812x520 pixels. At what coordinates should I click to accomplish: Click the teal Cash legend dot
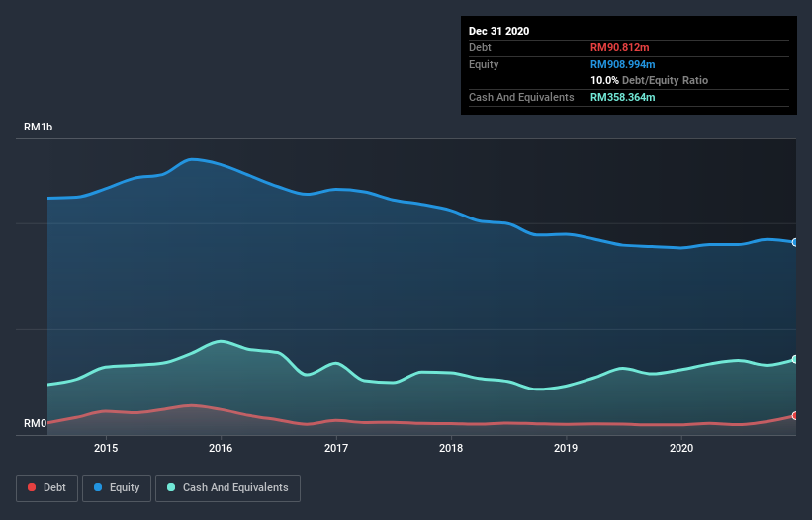(171, 487)
